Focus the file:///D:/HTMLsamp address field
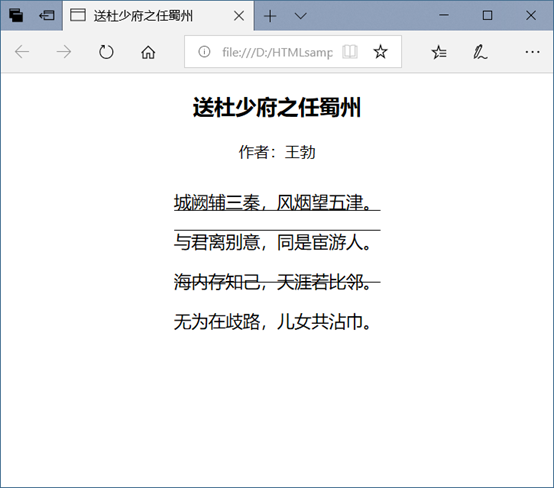The image size is (554, 488). tap(277, 52)
